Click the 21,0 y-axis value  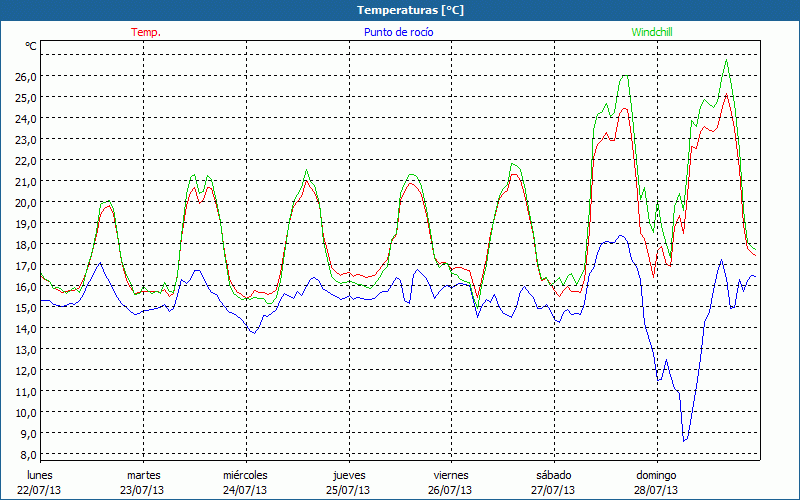click(x=26, y=181)
